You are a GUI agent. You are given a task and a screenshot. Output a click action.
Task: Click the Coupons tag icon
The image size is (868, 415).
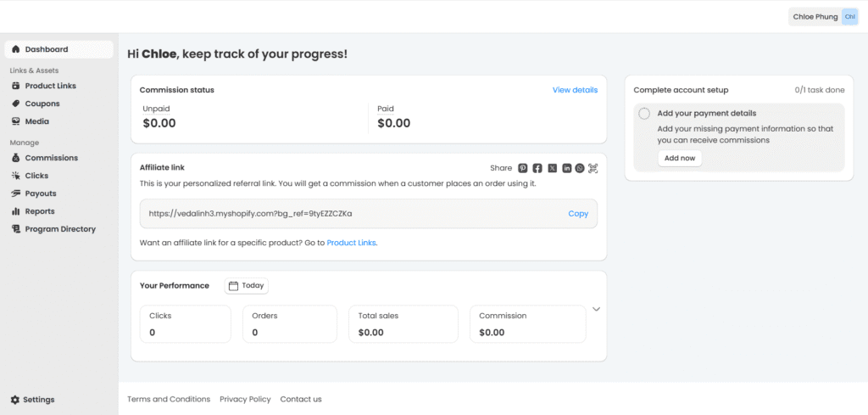15,104
